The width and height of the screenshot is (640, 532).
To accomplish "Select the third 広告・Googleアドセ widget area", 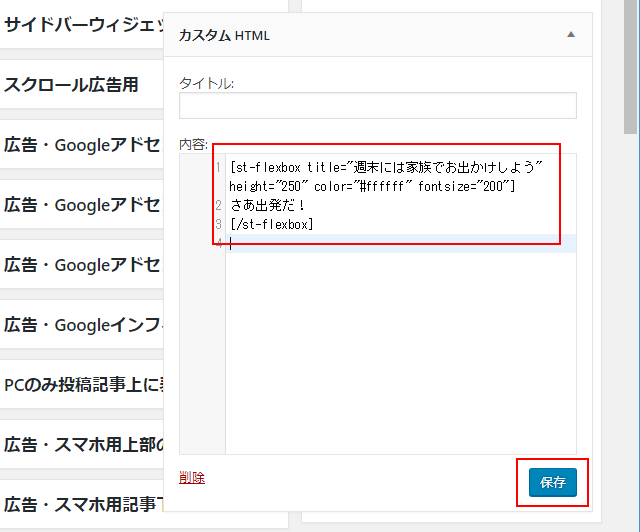I will coord(82,265).
